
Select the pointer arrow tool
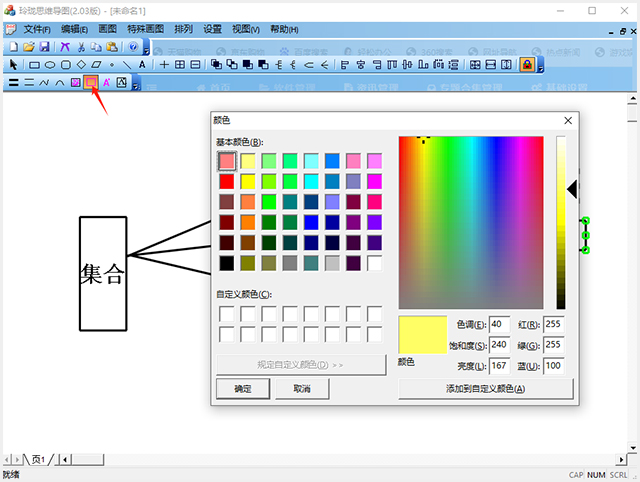(x=13, y=64)
